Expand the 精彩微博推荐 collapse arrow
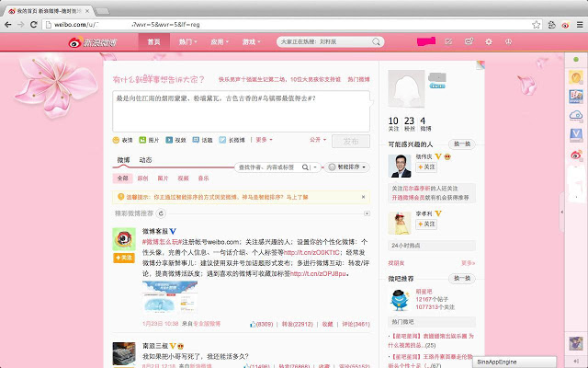This screenshot has width=588, height=368. tap(367, 213)
